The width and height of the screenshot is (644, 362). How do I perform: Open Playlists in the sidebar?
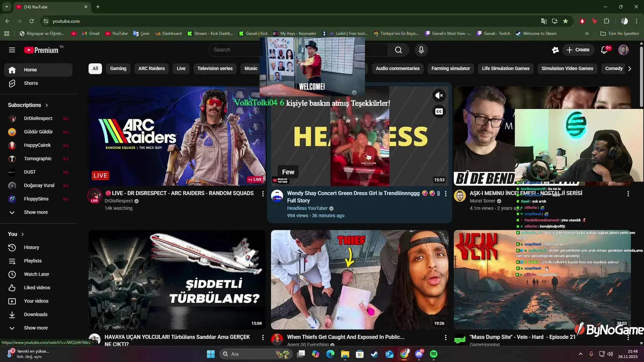pos(38,261)
